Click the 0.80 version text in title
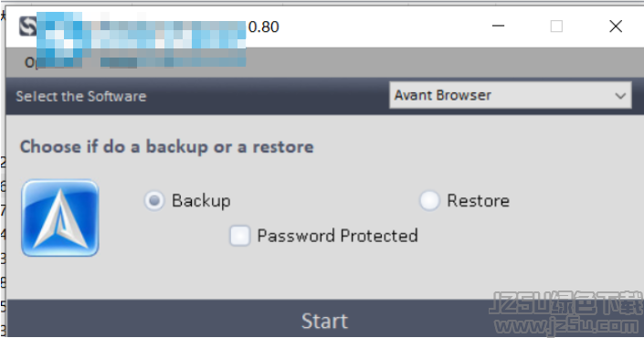This screenshot has height=338, width=644. coord(264,27)
